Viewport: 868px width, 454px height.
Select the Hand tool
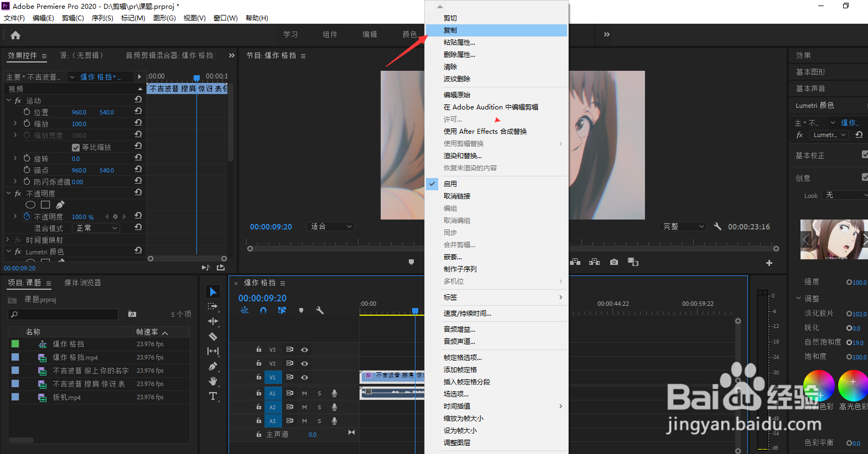[x=213, y=381]
